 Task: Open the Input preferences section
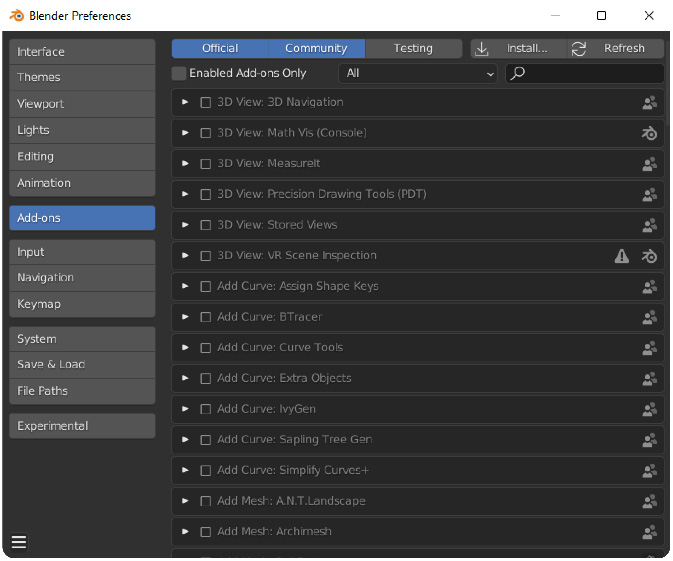pos(82,252)
